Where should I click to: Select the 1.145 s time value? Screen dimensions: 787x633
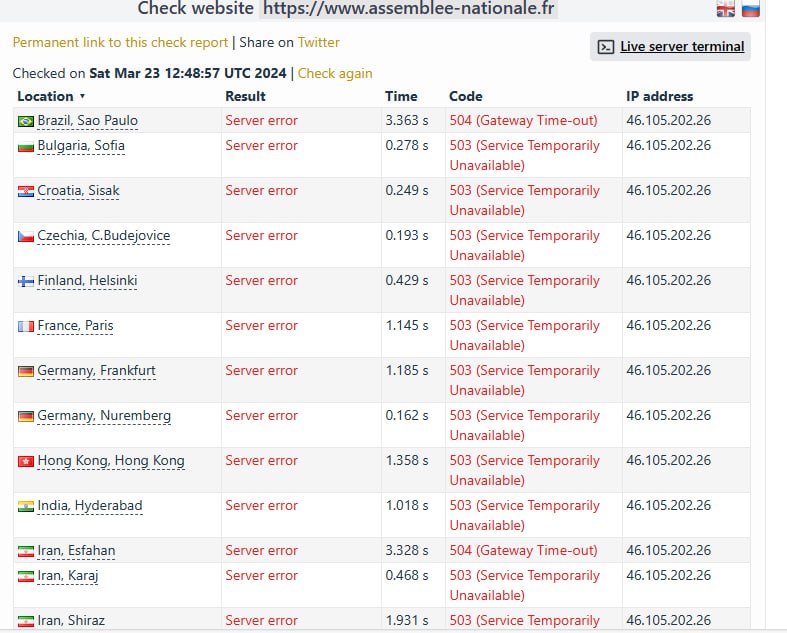click(407, 326)
